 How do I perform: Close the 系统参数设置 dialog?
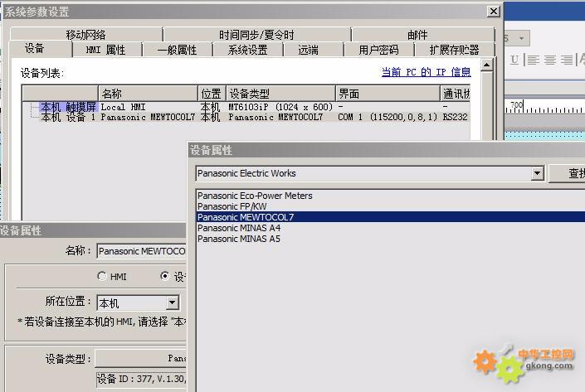click(x=493, y=11)
